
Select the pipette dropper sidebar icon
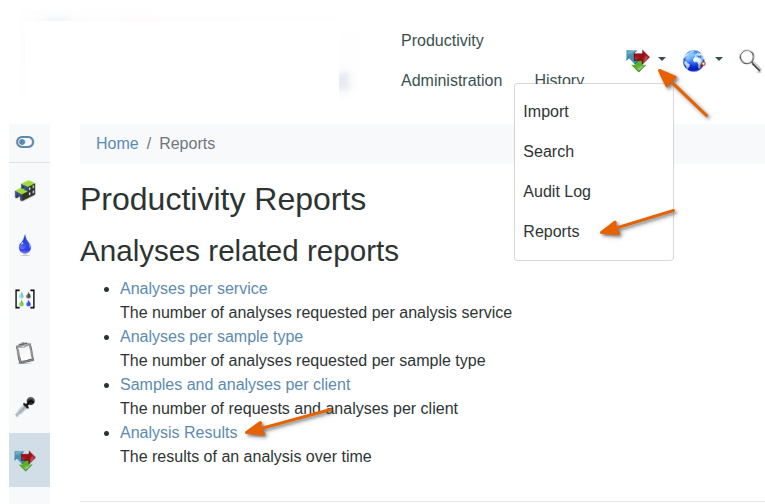(x=26, y=406)
